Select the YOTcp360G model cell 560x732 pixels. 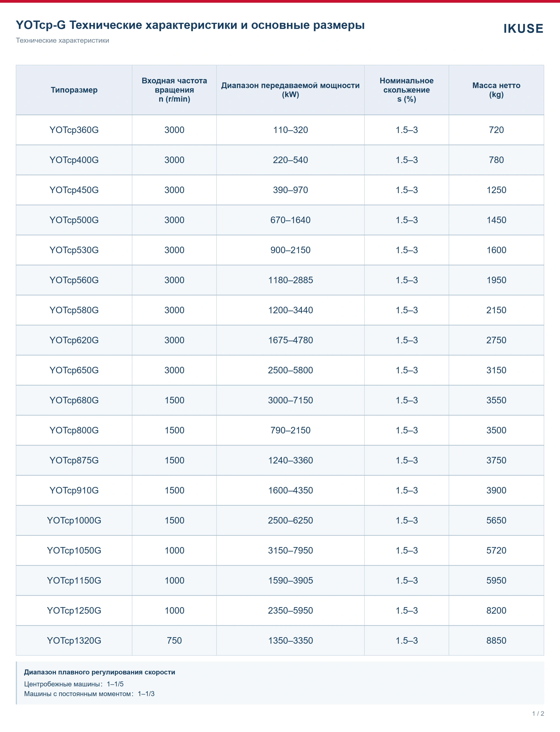tap(74, 130)
